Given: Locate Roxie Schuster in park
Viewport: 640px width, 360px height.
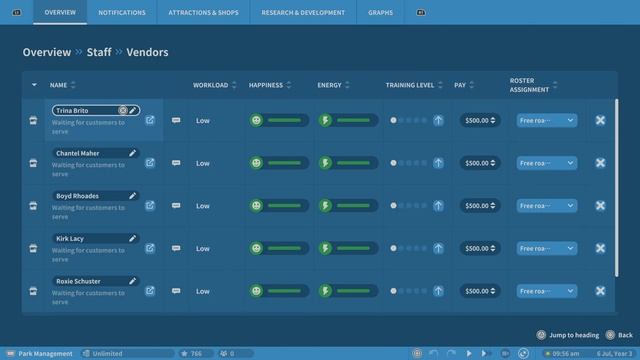Looking at the screenshot, I should click(x=150, y=291).
